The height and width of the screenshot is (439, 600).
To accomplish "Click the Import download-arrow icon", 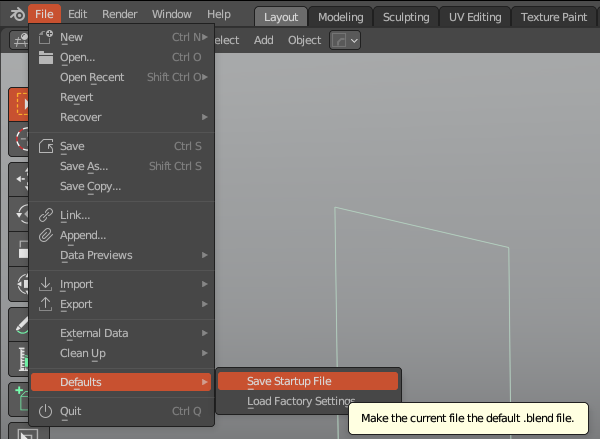I will pos(46,284).
